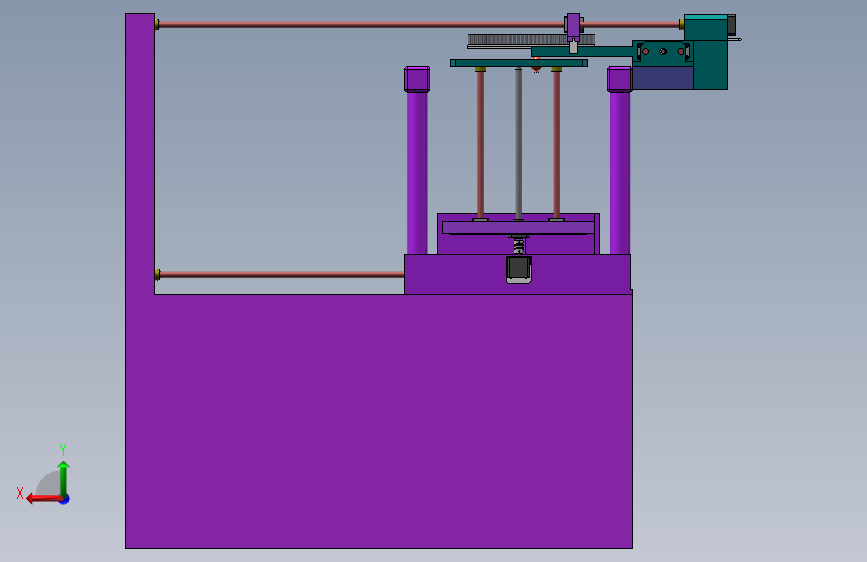
Task: Select the toothed gear rack near top
Action: [517, 39]
